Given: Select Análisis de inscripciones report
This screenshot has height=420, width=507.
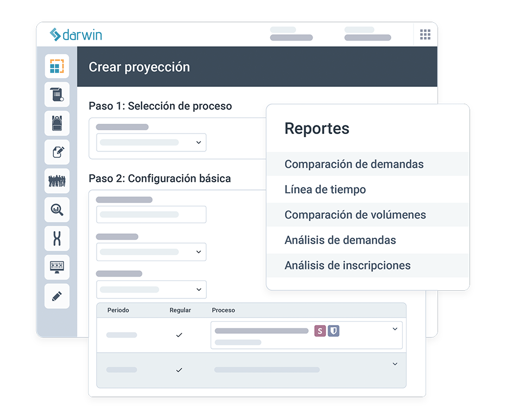Looking at the screenshot, I should pyautogui.click(x=367, y=265).
